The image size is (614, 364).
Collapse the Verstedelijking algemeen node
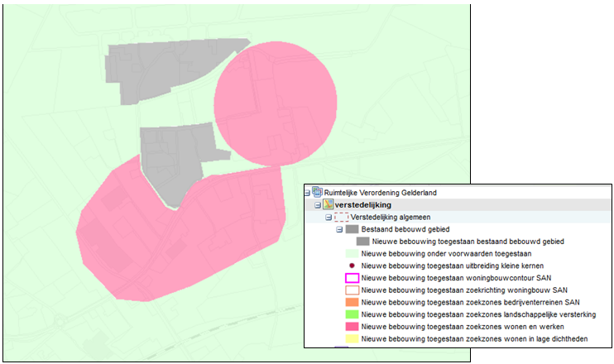(329, 218)
